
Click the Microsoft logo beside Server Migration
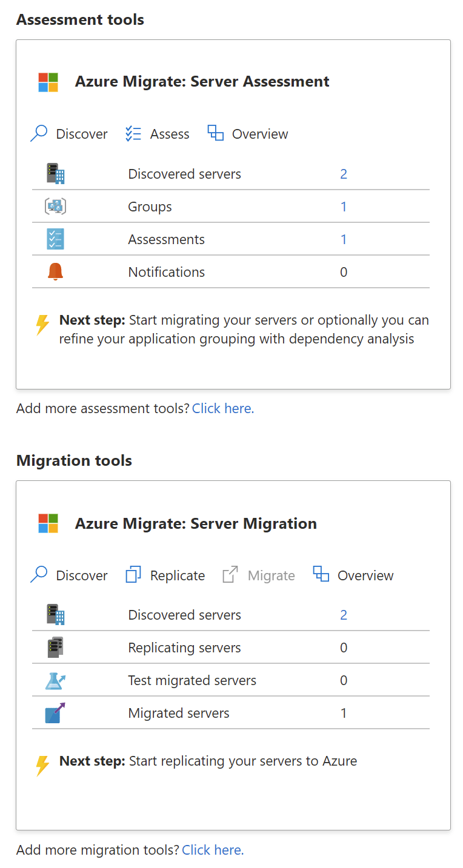(48, 523)
